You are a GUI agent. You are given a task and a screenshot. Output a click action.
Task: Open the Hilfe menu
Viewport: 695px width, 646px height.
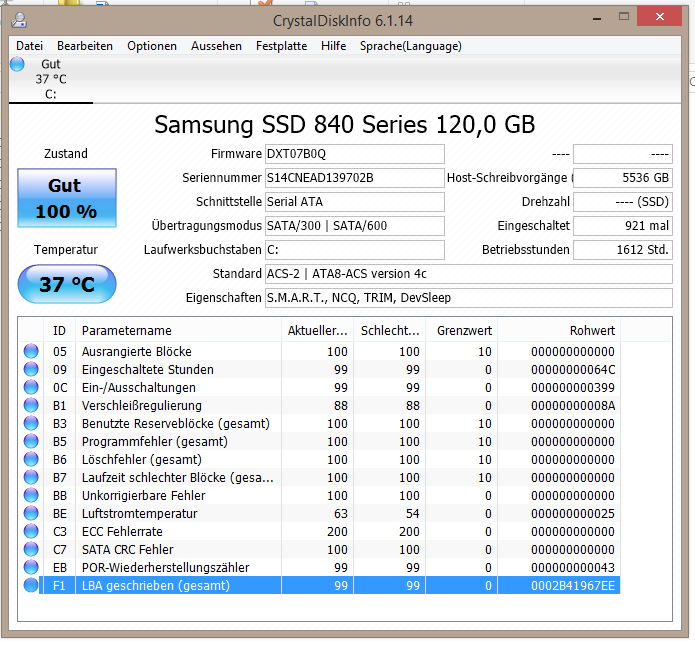[333, 46]
